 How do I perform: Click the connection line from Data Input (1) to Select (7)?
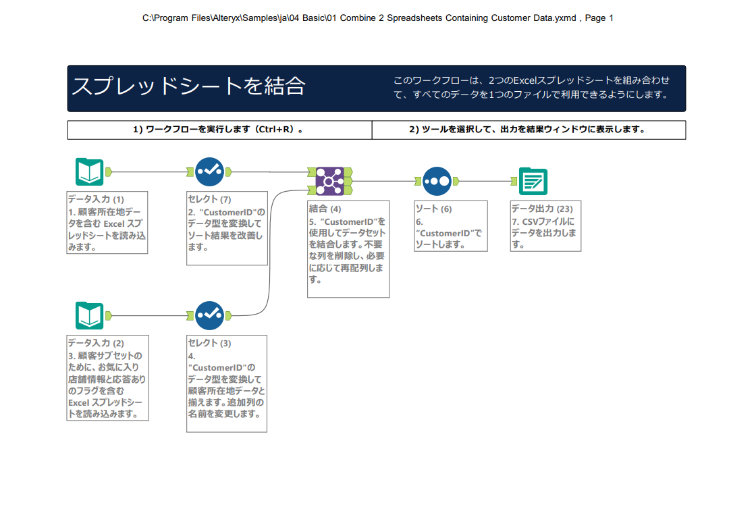[x=149, y=171]
